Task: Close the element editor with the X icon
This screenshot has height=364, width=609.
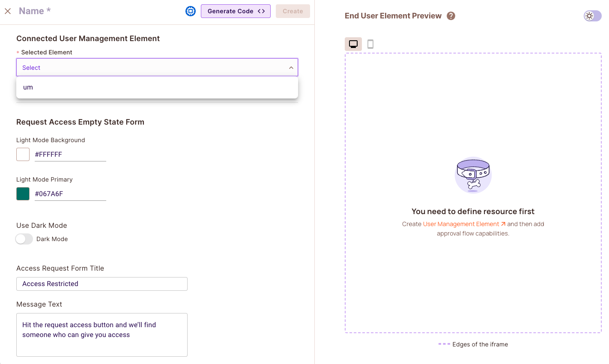Action: click(x=8, y=11)
